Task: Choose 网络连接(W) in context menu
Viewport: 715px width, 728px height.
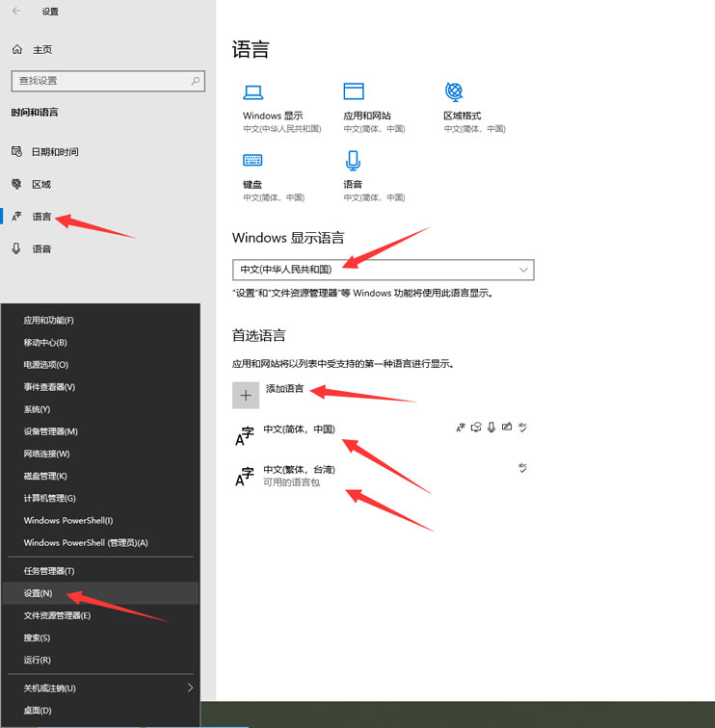Action: [46, 455]
